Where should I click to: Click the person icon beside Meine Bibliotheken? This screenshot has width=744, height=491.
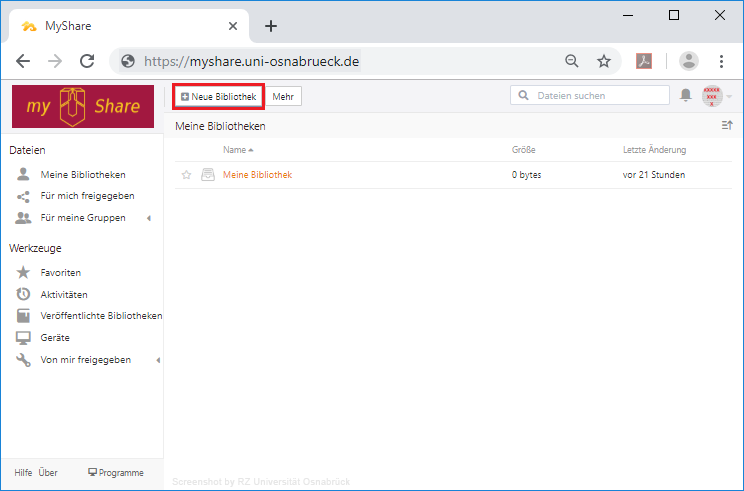tap(23, 174)
